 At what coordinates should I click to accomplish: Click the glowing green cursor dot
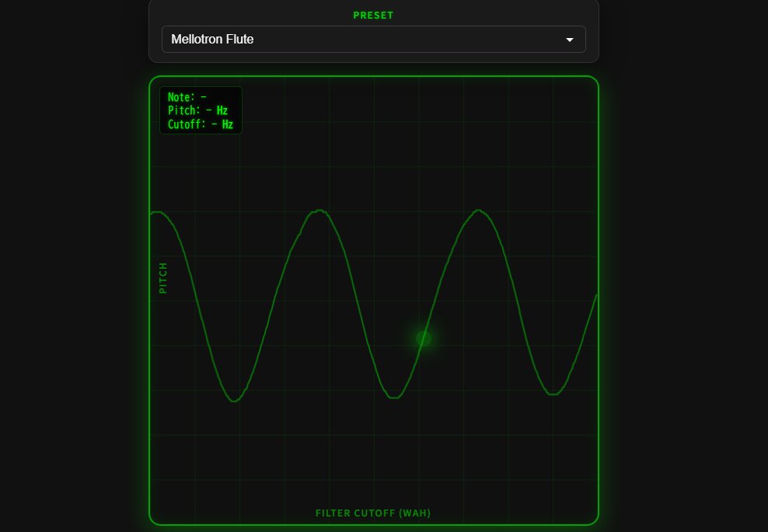(x=424, y=338)
